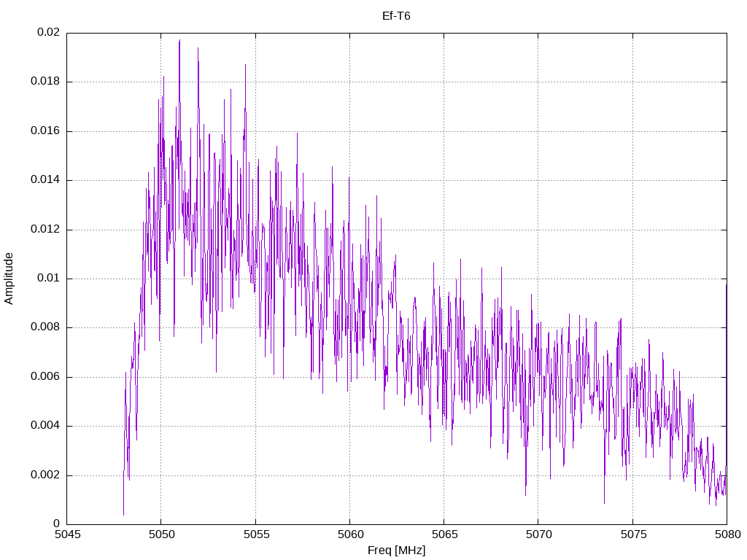Click the 5065 x-axis tick label
Screen dimensions: 747x560
[445, 534]
